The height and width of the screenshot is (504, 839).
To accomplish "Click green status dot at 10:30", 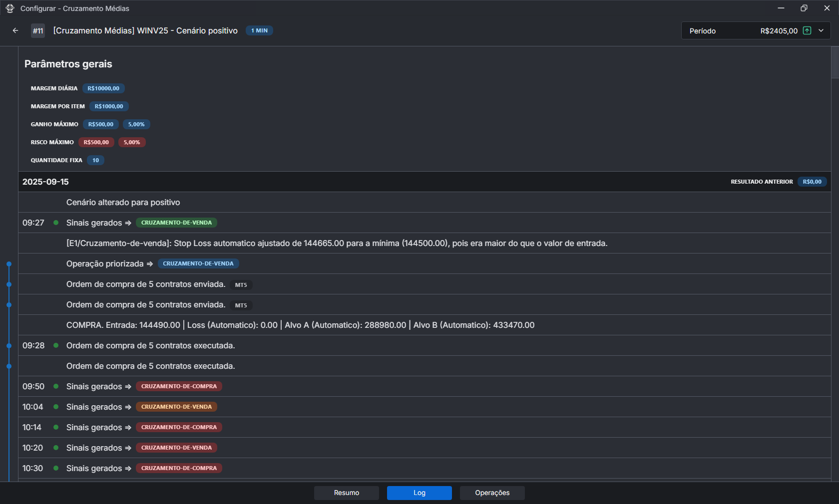I will point(56,468).
